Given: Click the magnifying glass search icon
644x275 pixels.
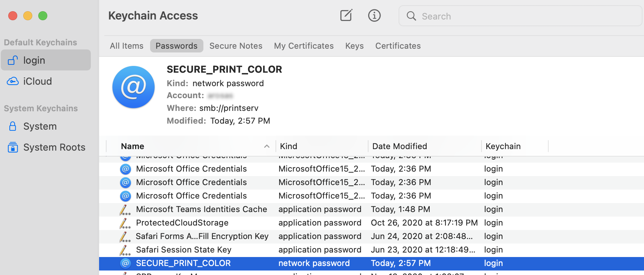Looking at the screenshot, I should pos(411,16).
